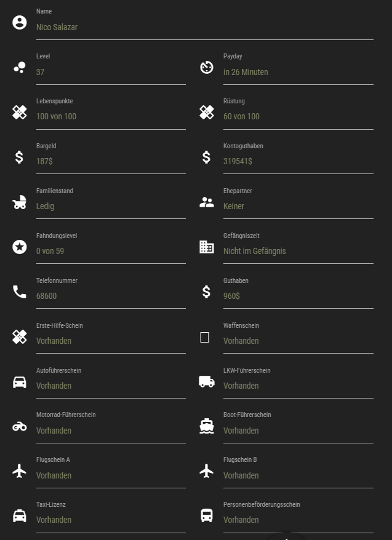Click the building icon for Gefängniszeit
This screenshot has width=392, height=540.
click(207, 247)
